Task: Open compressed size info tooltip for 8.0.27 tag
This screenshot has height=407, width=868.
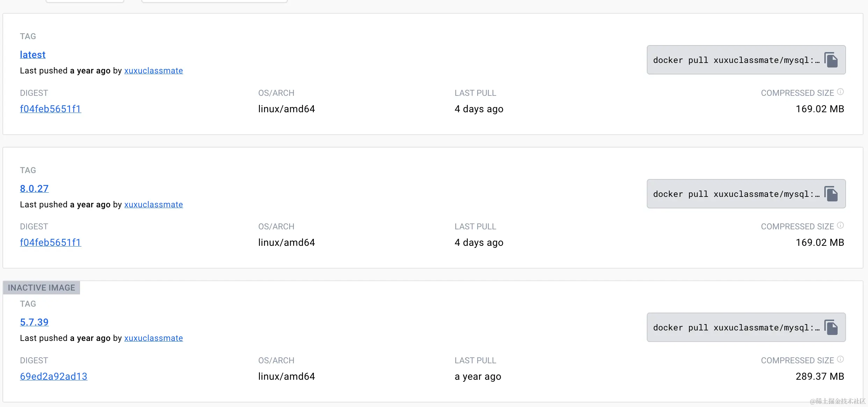Action: tap(840, 225)
